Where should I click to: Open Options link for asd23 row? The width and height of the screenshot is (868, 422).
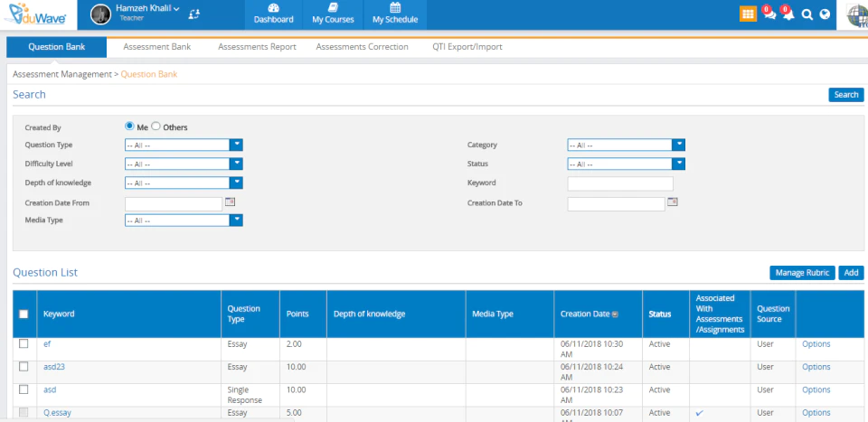[x=816, y=367]
